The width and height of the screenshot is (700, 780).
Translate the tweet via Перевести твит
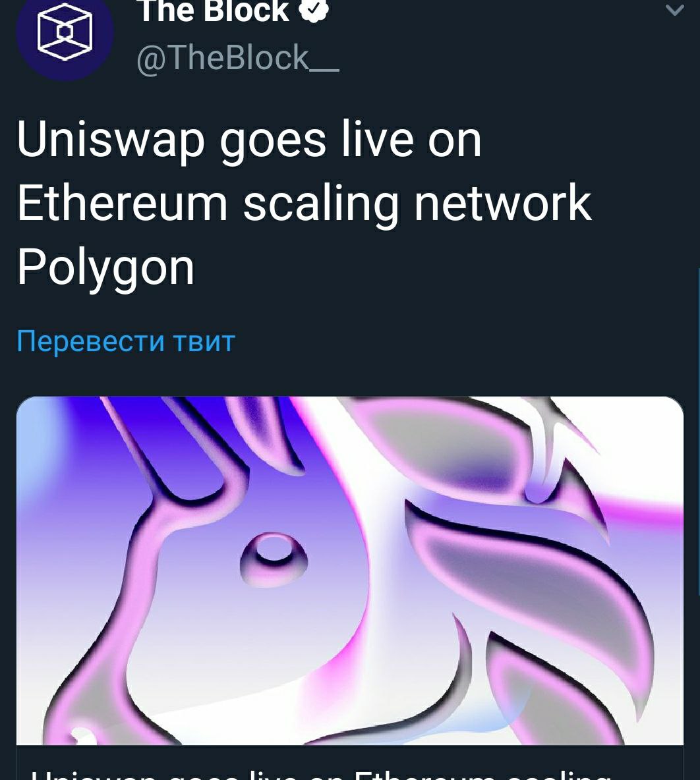click(126, 341)
